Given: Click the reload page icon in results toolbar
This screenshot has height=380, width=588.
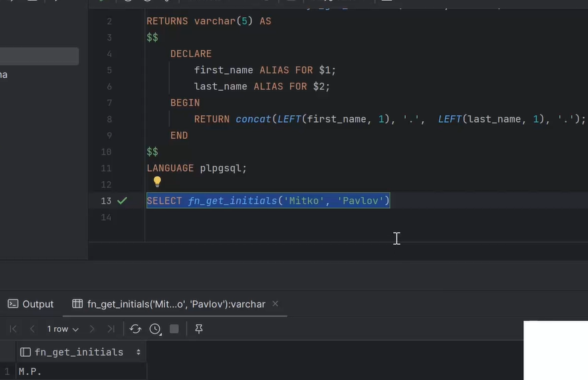Looking at the screenshot, I should coord(135,329).
